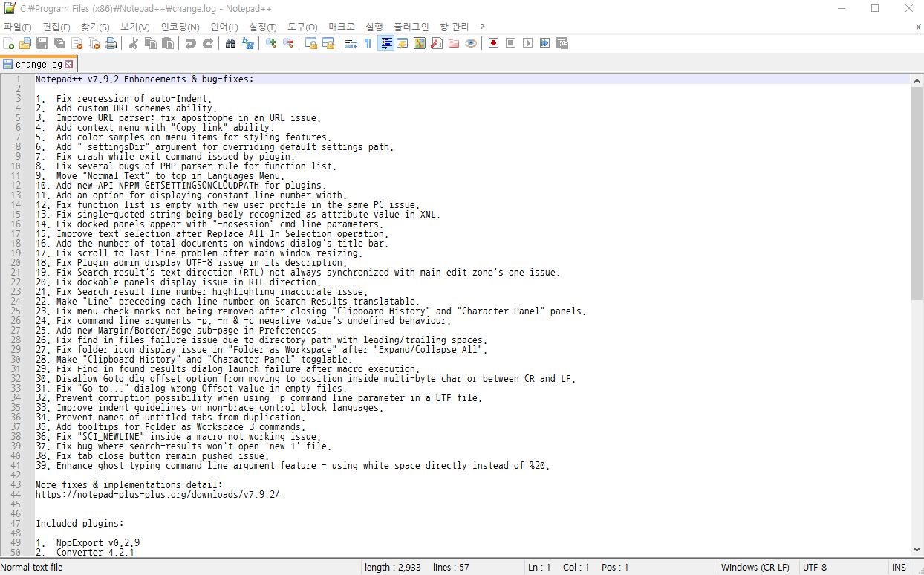The height and width of the screenshot is (575, 924).
Task: Click the 'Included plugins:' line
Action: (x=79, y=523)
